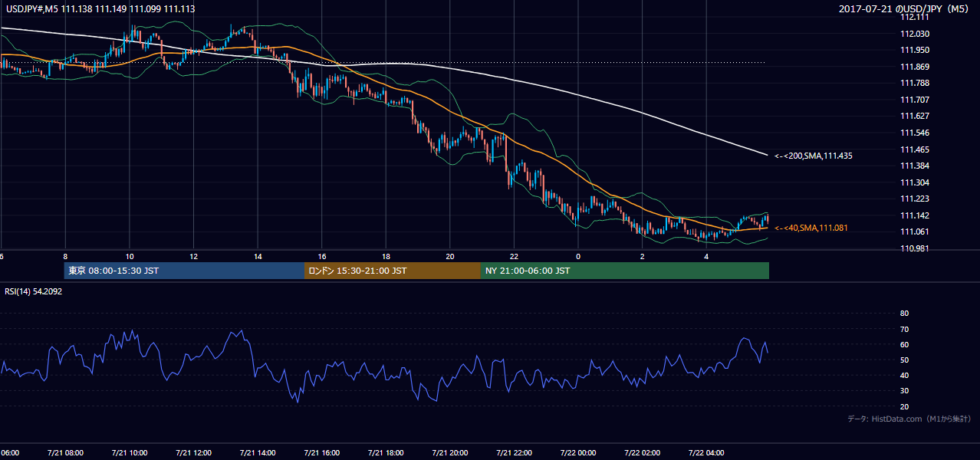
Task: Click the 40,SMA,111.081 moving average label
Action: pos(811,228)
